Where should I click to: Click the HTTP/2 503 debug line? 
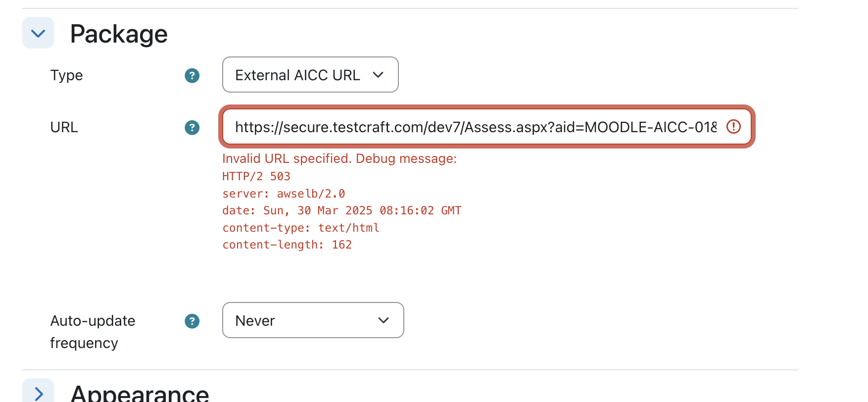[256, 176]
